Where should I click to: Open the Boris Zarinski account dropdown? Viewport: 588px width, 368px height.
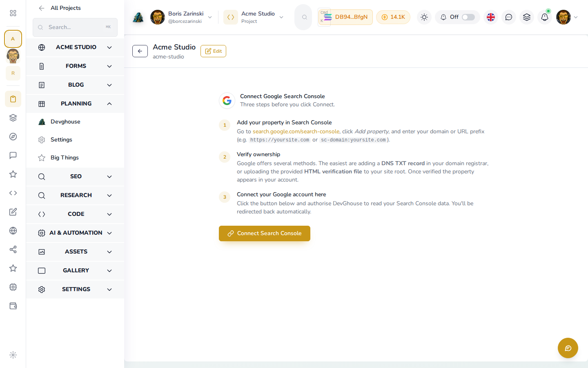click(x=181, y=17)
